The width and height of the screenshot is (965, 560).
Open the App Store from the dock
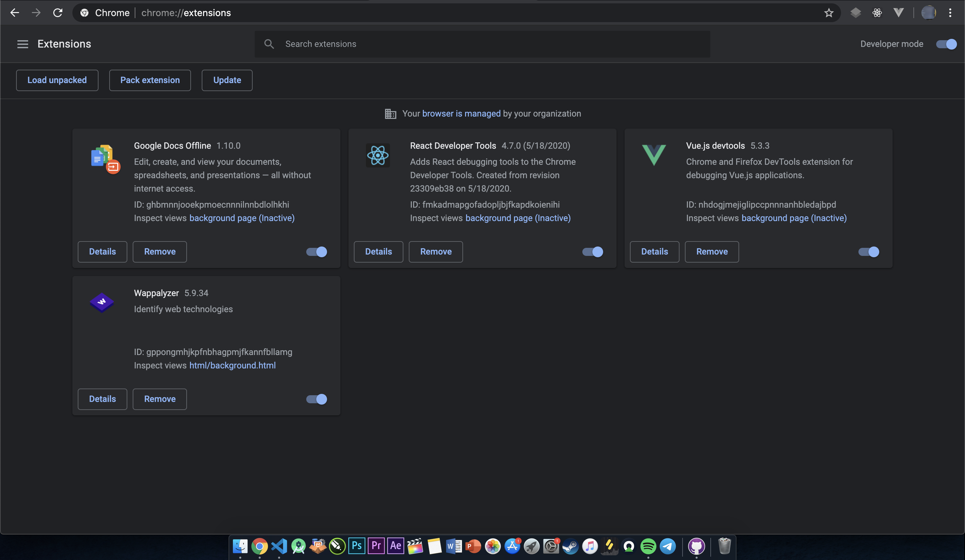point(512,546)
